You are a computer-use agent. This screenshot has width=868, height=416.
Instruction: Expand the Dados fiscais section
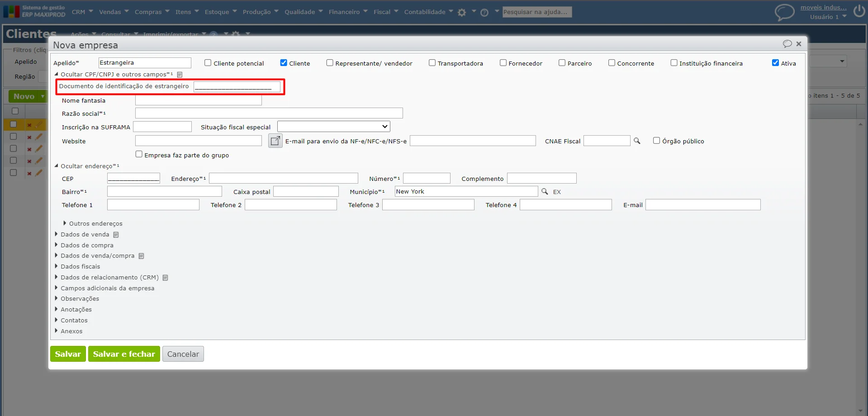(57, 266)
